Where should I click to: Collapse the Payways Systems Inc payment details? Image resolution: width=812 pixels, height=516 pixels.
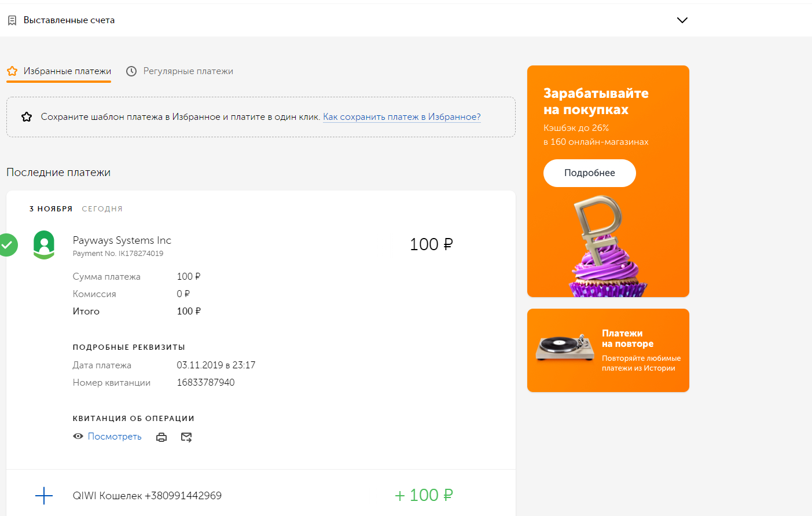tap(122, 240)
